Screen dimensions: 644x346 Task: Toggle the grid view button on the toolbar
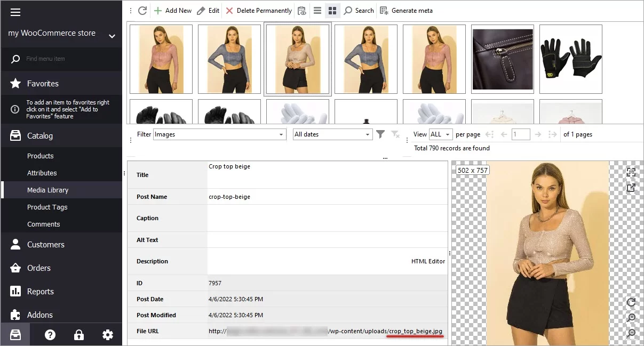[x=332, y=10]
